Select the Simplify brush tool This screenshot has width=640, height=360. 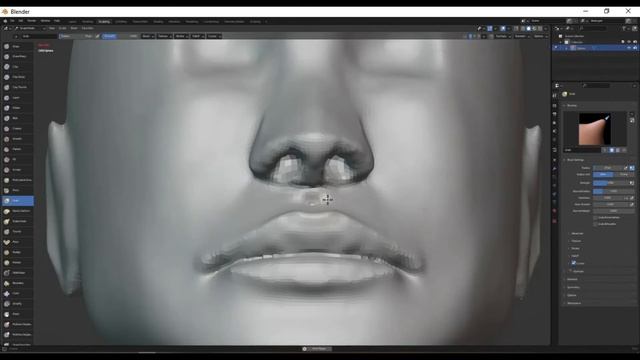pyautogui.click(x=17, y=304)
